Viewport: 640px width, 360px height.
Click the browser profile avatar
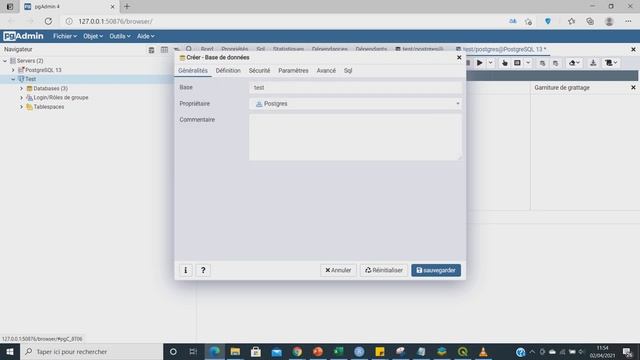(x=609, y=21)
